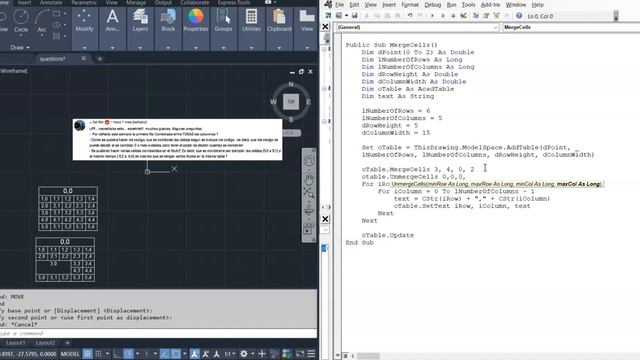The height and width of the screenshot is (360, 640).
Task: Add a new drawing tab with plus
Action: pyautogui.click(x=100, y=59)
